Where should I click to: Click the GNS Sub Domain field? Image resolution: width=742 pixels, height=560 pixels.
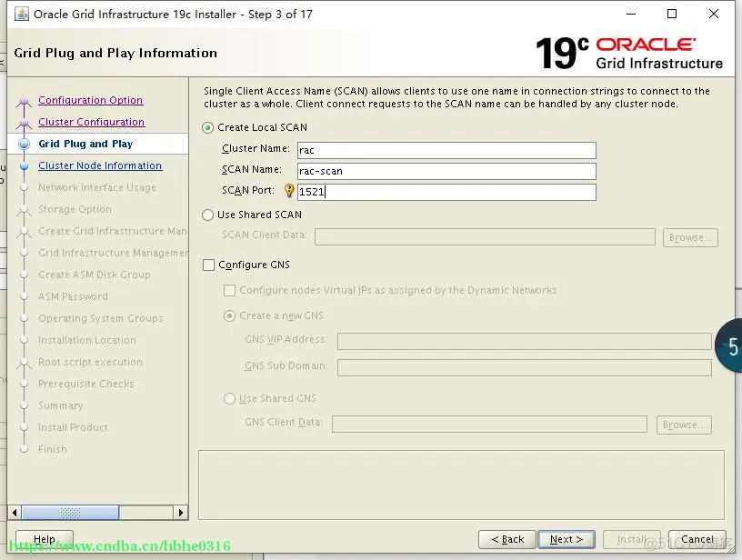tap(525, 367)
